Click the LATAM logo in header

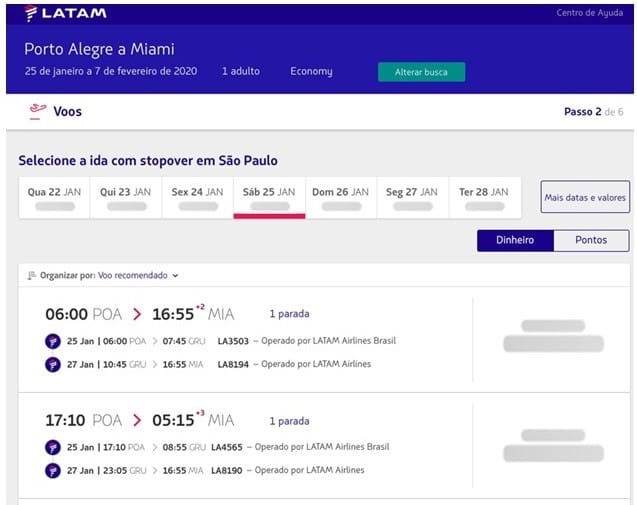tap(65, 13)
